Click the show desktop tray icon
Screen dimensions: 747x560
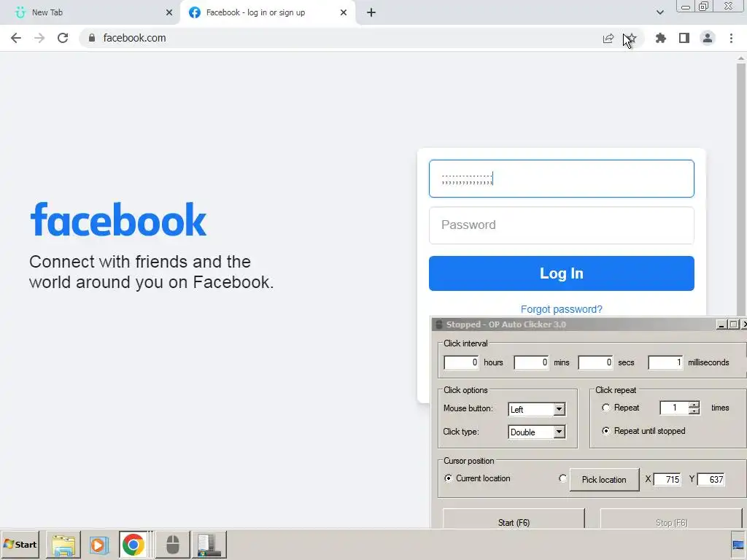tap(738, 545)
